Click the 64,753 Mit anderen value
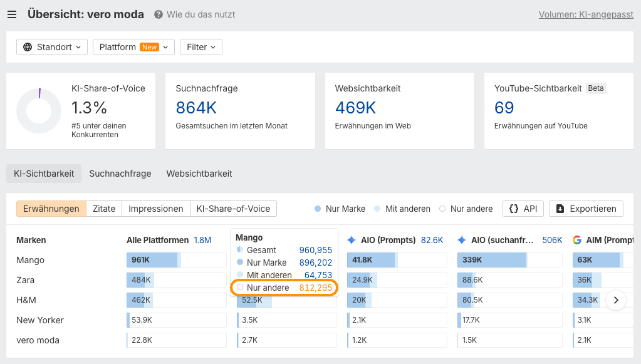Viewport: 641px width, 364px height. [318, 275]
